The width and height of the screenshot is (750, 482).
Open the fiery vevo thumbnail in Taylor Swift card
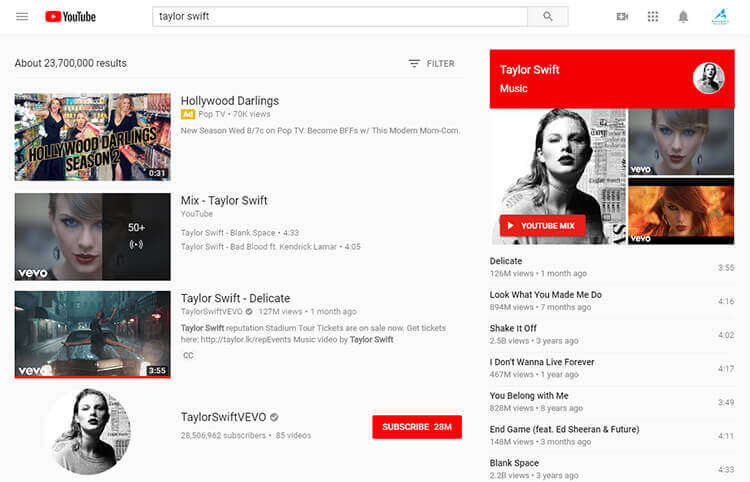click(681, 212)
